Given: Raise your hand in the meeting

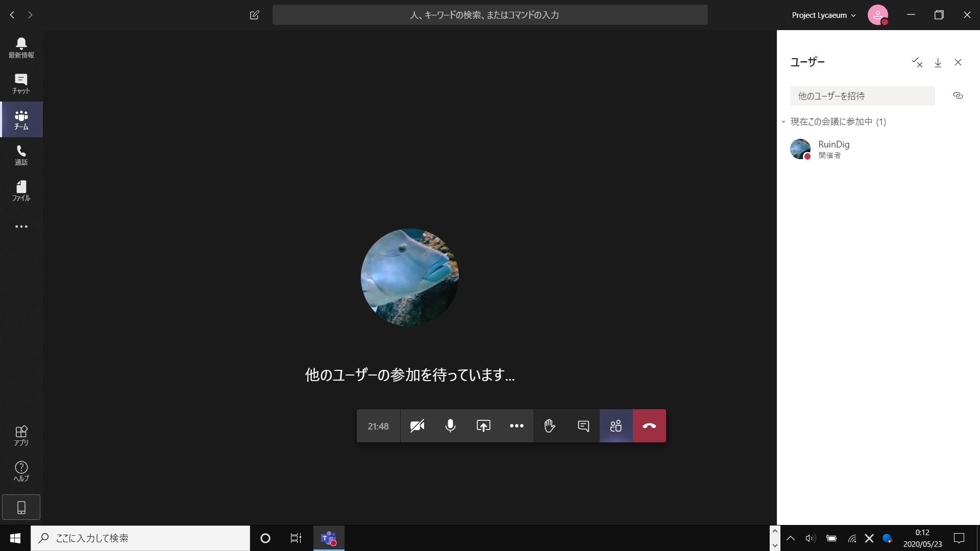Looking at the screenshot, I should [550, 425].
